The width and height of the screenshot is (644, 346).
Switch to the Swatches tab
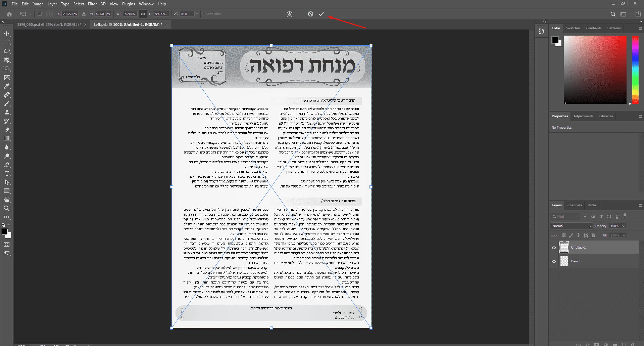573,28
